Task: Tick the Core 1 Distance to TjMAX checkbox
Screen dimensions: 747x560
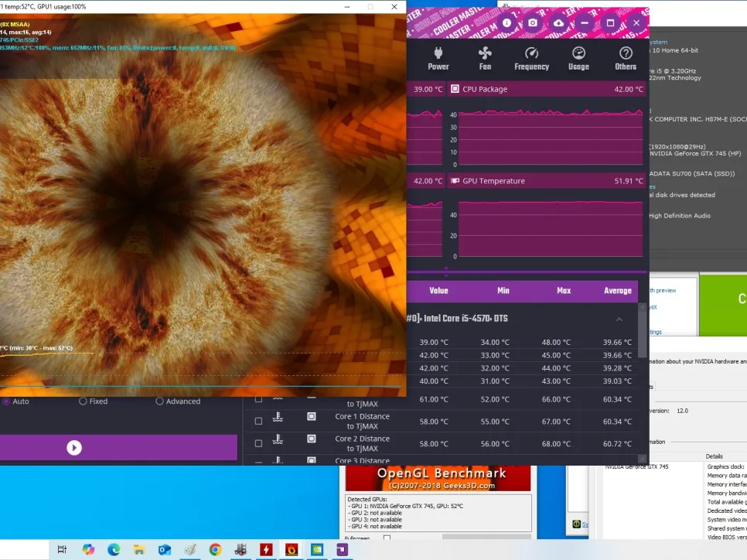Action: (258, 421)
